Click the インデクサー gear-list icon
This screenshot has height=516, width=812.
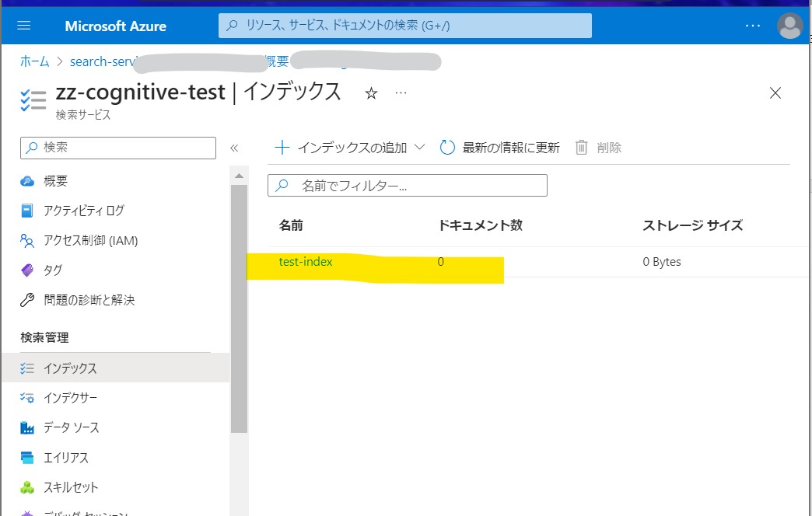(27, 397)
